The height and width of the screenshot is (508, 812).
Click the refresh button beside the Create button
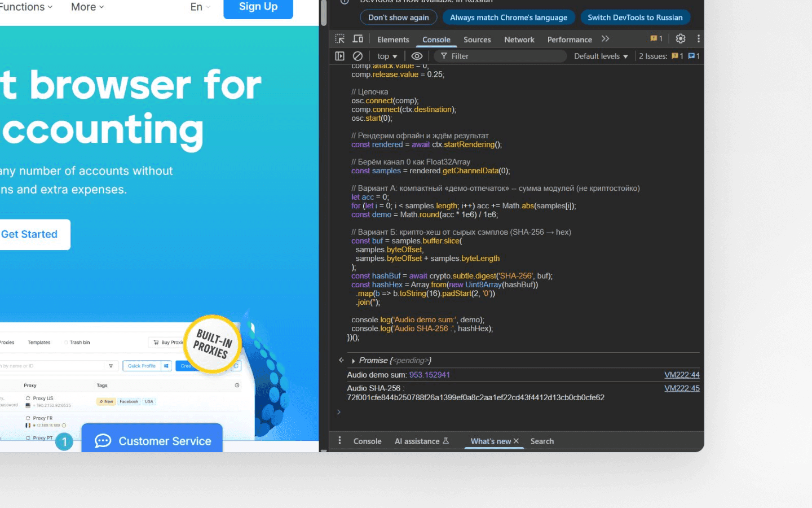point(236,366)
